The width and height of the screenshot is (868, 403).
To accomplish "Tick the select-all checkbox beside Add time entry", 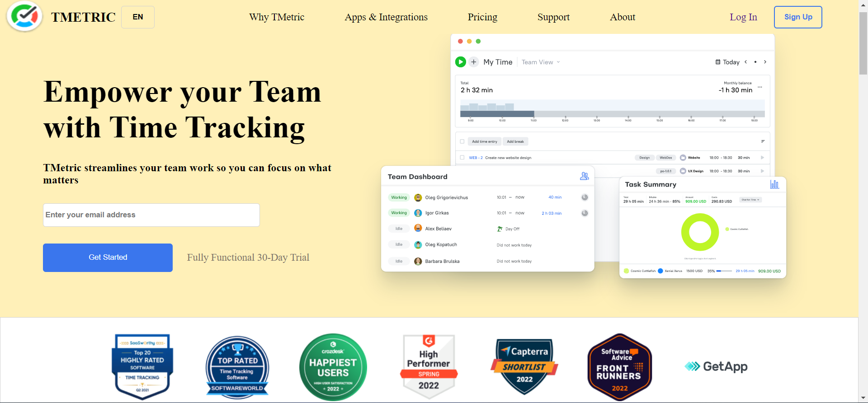I will point(462,141).
